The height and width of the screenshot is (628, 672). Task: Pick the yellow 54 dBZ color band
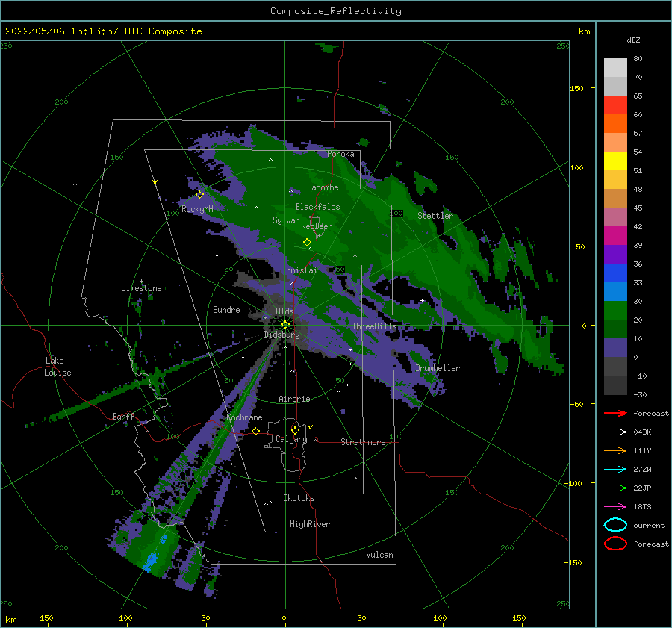point(615,161)
